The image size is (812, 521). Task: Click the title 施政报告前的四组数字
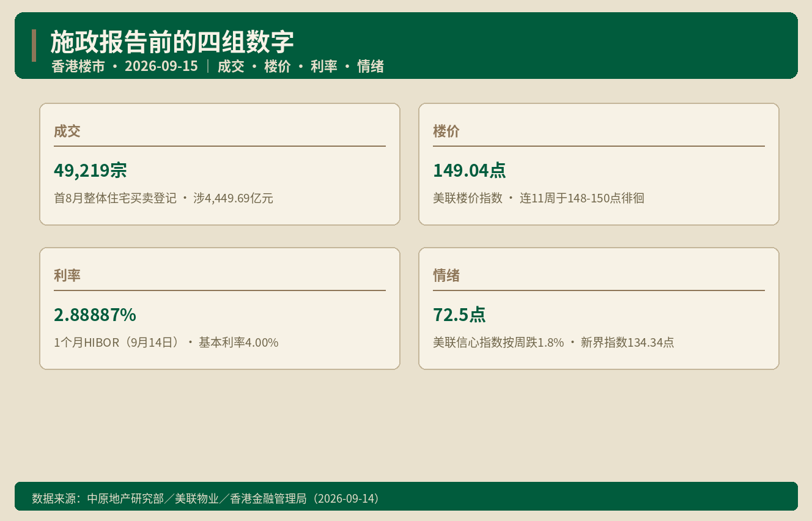coord(172,42)
